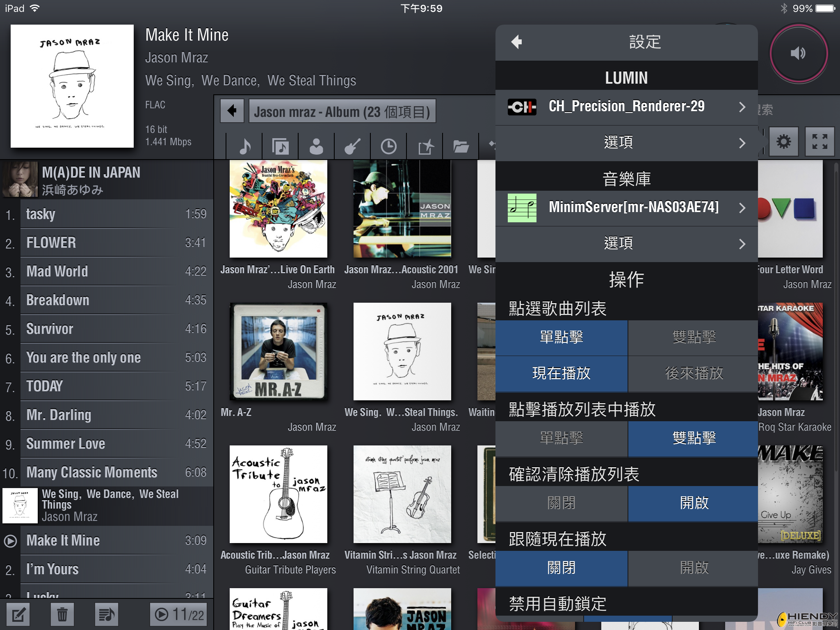840x630 pixels.
Task: Tap the back arrow in the 設定 panel
Action: 517,42
